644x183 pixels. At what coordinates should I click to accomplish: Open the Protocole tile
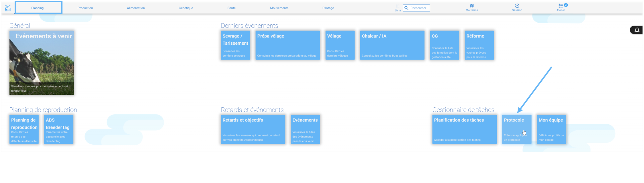[517, 129]
